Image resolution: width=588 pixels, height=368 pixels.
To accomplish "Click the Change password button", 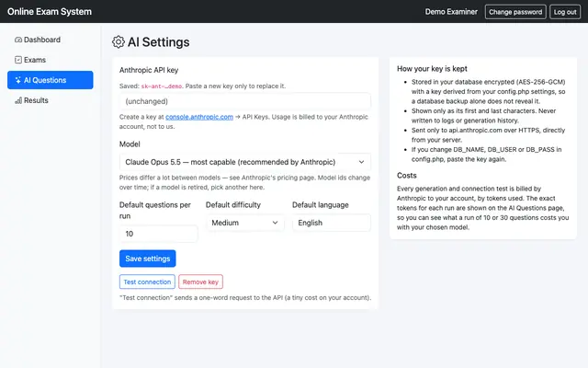I will pyautogui.click(x=515, y=12).
